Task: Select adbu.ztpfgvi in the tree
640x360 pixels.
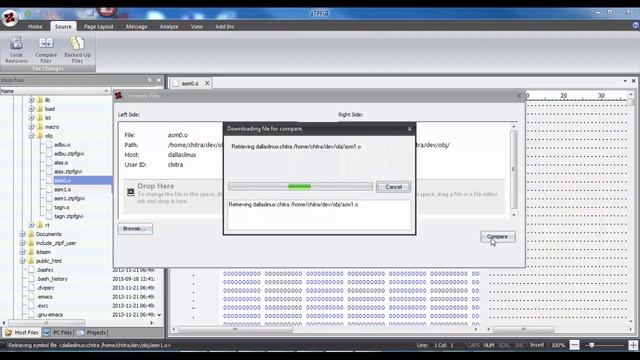Action: (x=69, y=153)
